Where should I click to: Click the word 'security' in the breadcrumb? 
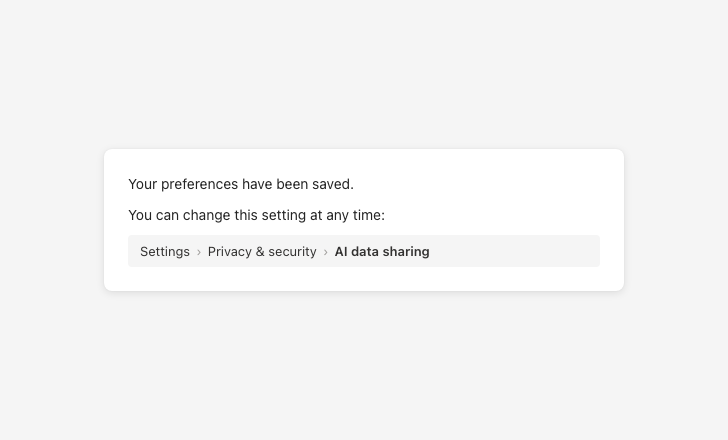292,252
